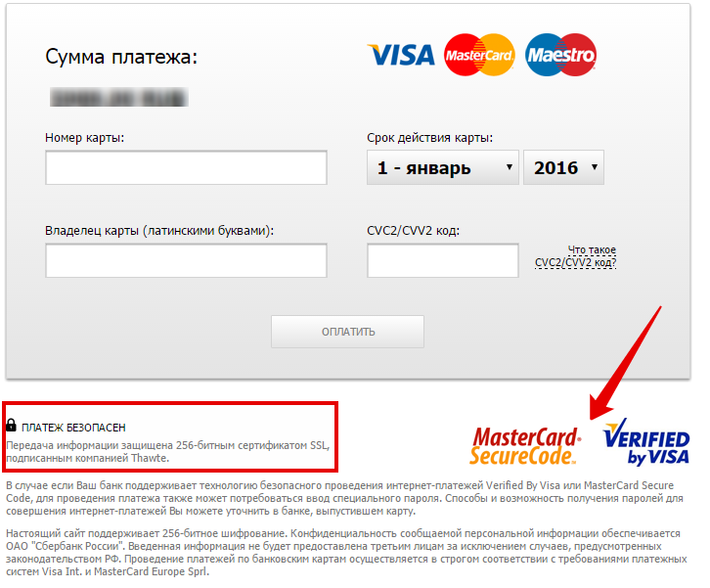Click the VISA logo
Viewport: 710px width, 588px height.
point(401,55)
